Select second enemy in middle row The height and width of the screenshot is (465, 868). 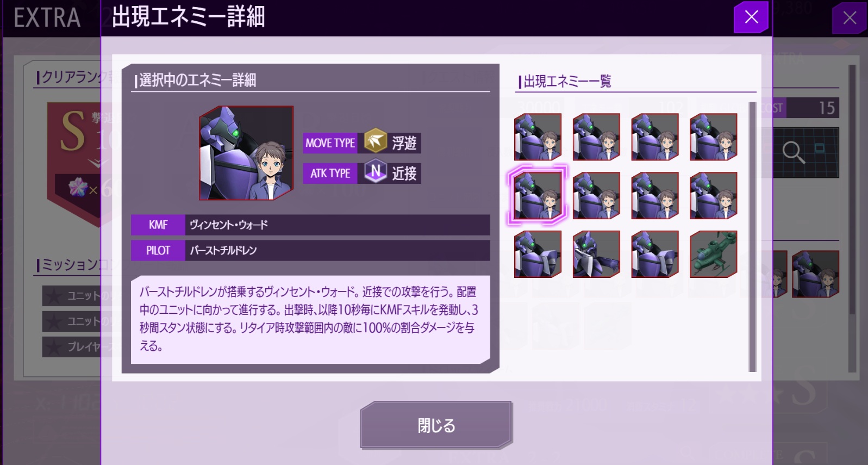[596, 195]
